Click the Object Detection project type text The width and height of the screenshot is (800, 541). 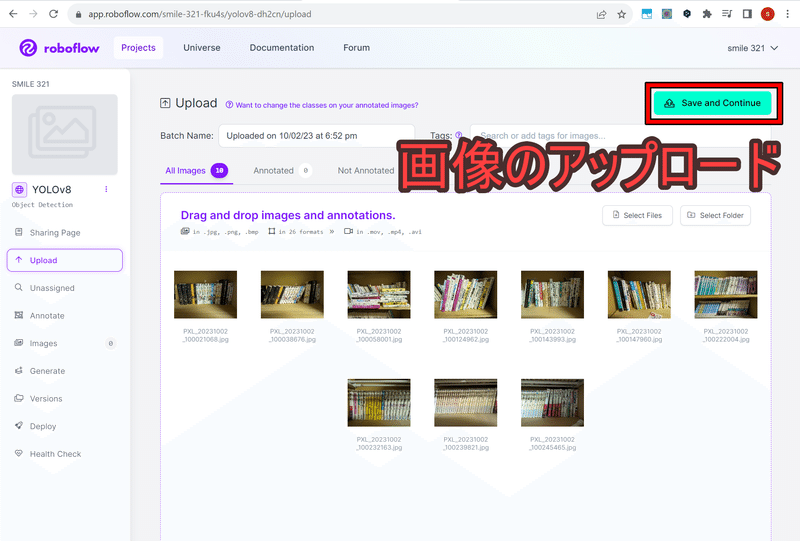point(42,205)
